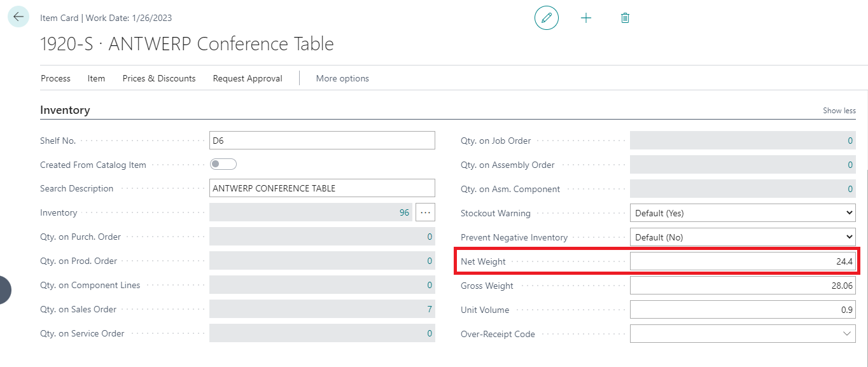Image resolution: width=868 pixels, height=367 pixels.
Task: Click Request Approval action
Action: coord(248,78)
